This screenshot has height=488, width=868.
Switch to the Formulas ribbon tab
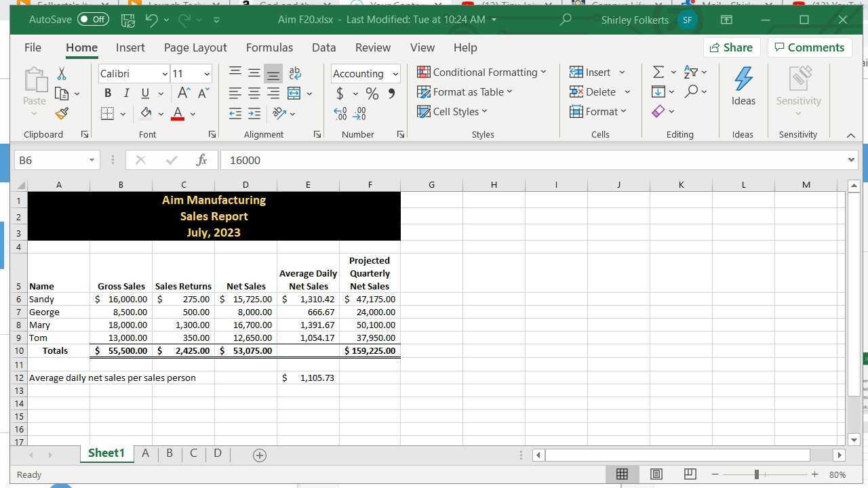coord(269,47)
